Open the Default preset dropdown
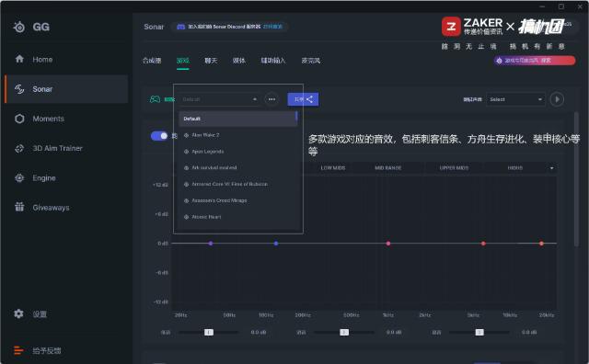Screen dimensions: 589x364 pyautogui.click(x=219, y=99)
